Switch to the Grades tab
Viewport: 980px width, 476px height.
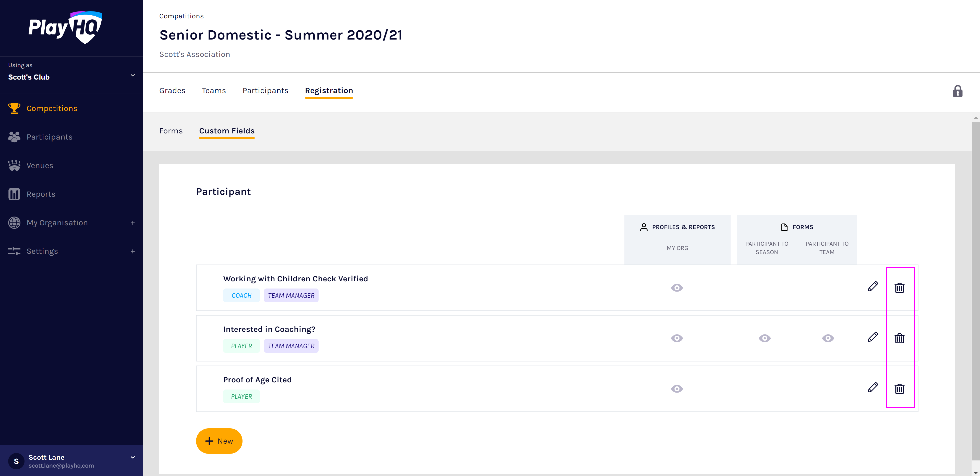pyautogui.click(x=172, y=91)
